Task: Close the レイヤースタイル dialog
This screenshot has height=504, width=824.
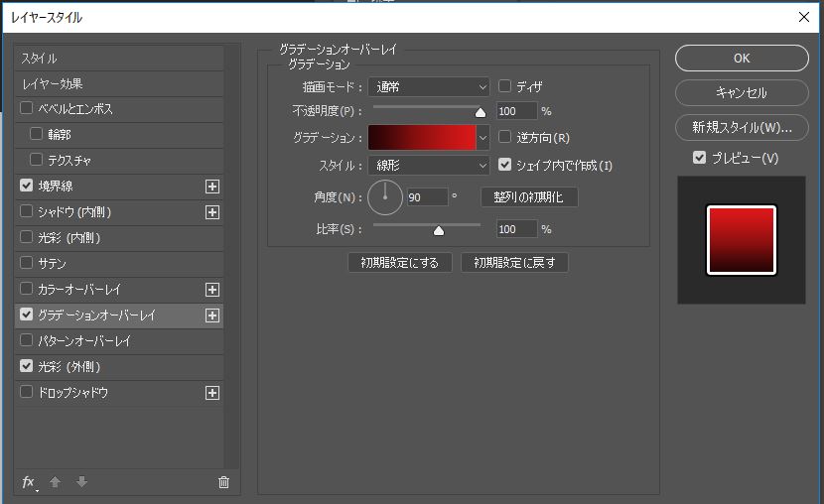Action: pyautogui.click(x=803, y=17)
